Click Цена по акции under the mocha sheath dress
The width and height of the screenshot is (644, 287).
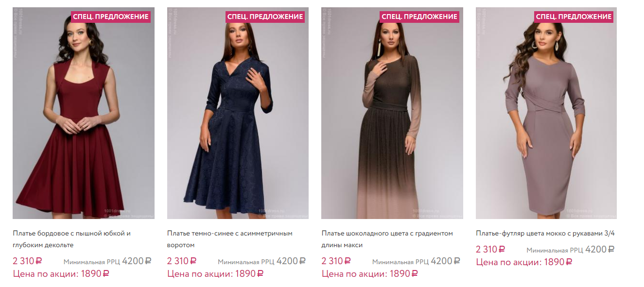pyautogui.click(x=524, y=262)
